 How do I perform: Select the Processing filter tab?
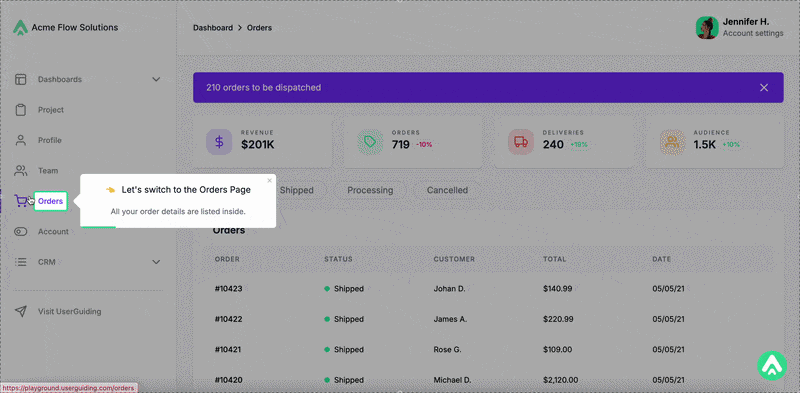pos(370,190)
